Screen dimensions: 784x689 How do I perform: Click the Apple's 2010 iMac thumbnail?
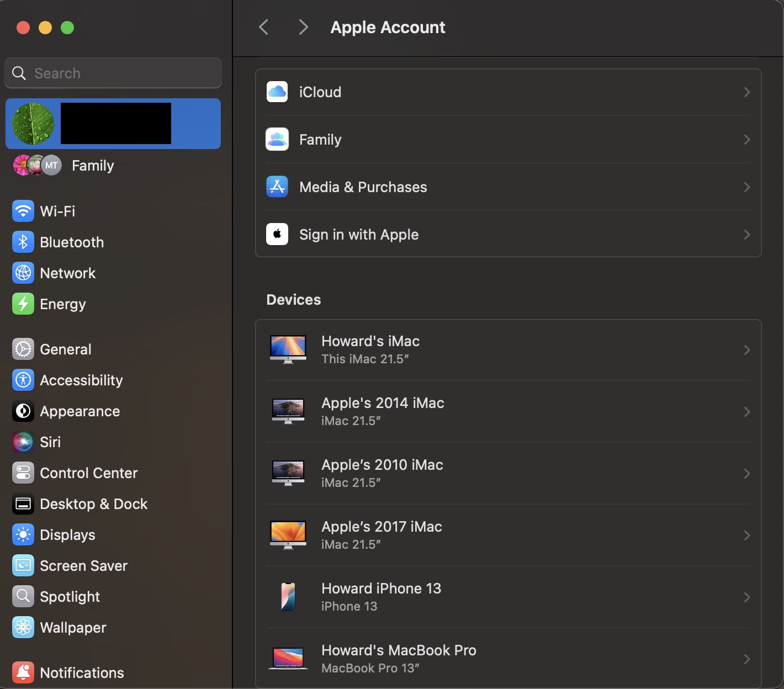point(288,473)
